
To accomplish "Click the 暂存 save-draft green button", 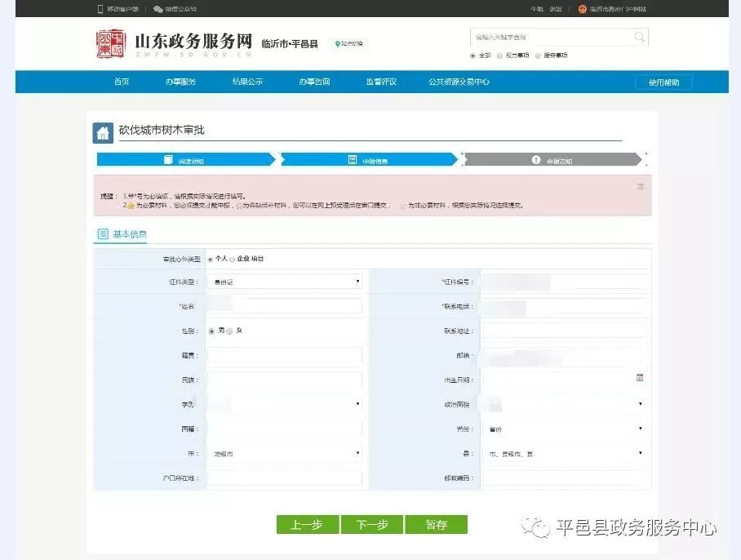I will point(437,524).
